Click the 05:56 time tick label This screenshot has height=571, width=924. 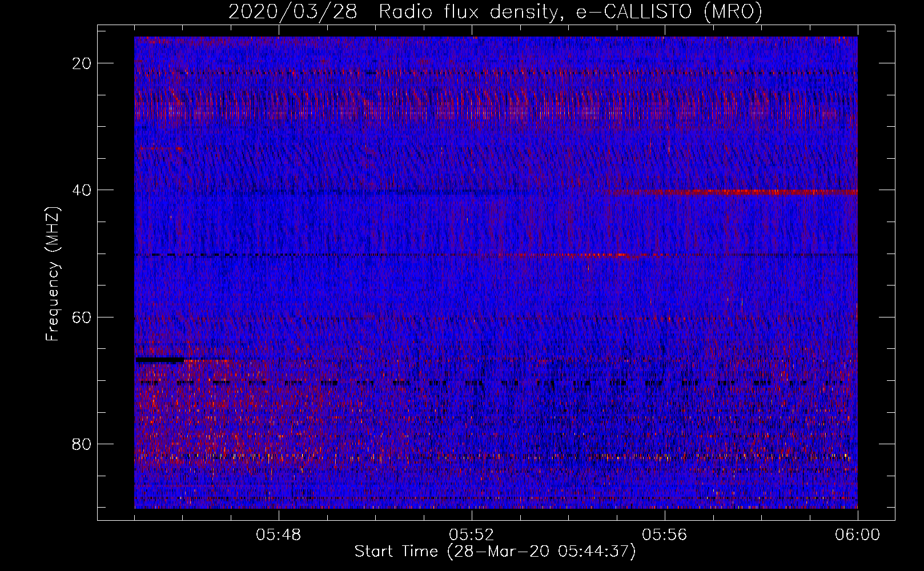(x=665, y=535)
